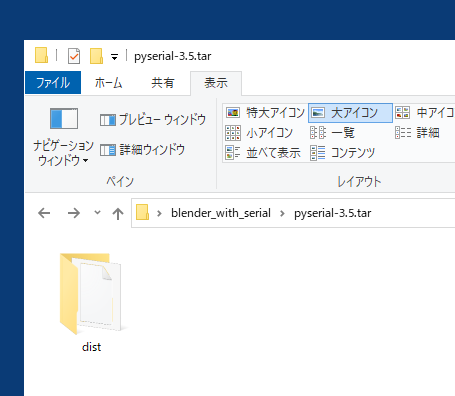The image size is (455, 396).
Task: Go up one folder level
Action: (x=118, y=213)
